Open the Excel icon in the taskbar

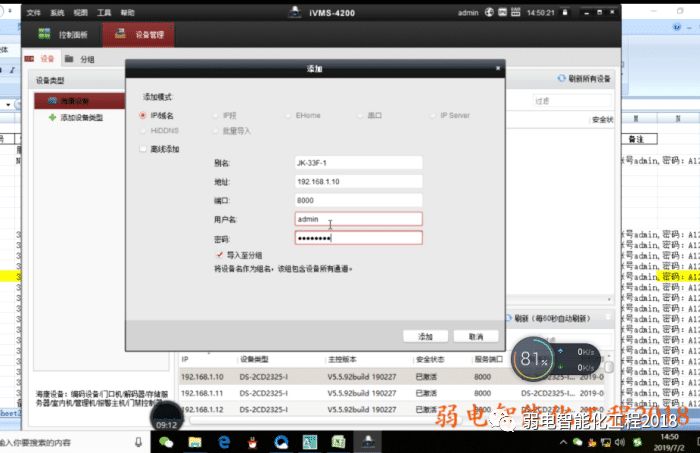tap(338, 442)
